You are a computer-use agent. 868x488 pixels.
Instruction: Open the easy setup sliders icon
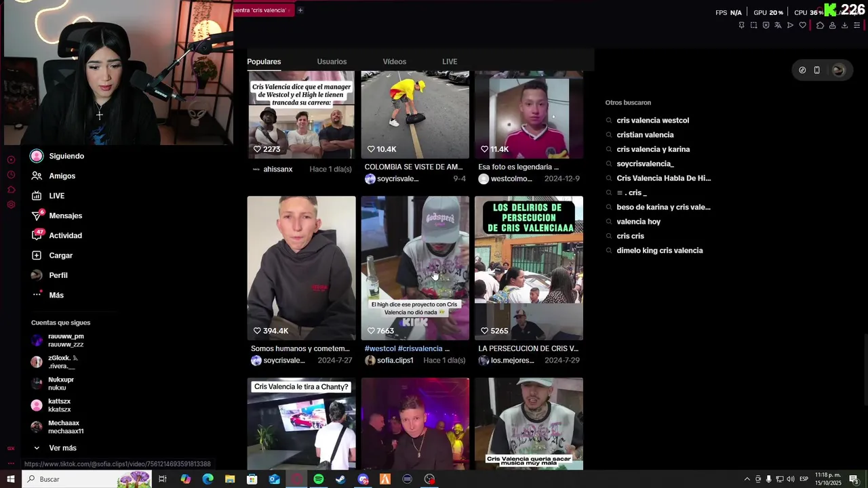pyautogui.click(x=857, y=25)
